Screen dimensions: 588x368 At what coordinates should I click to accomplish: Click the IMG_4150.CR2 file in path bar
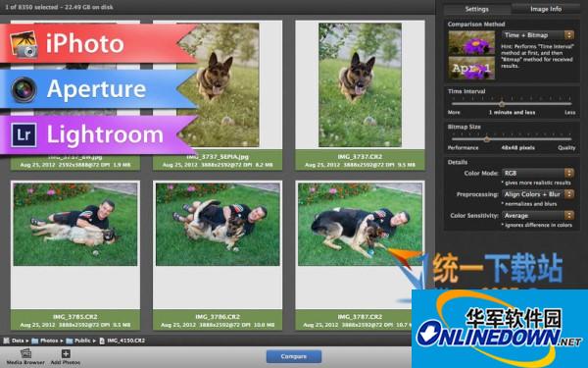tap(122, 341)
